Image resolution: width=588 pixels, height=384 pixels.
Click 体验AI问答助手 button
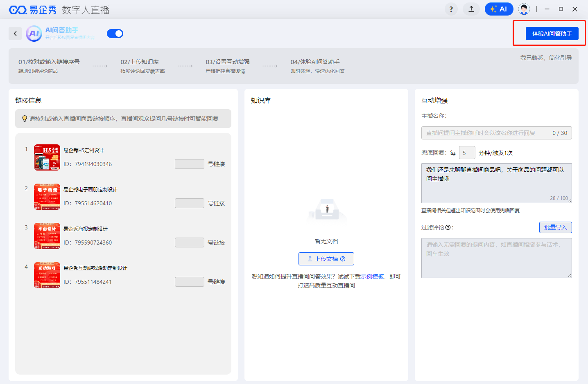(552, 34)
